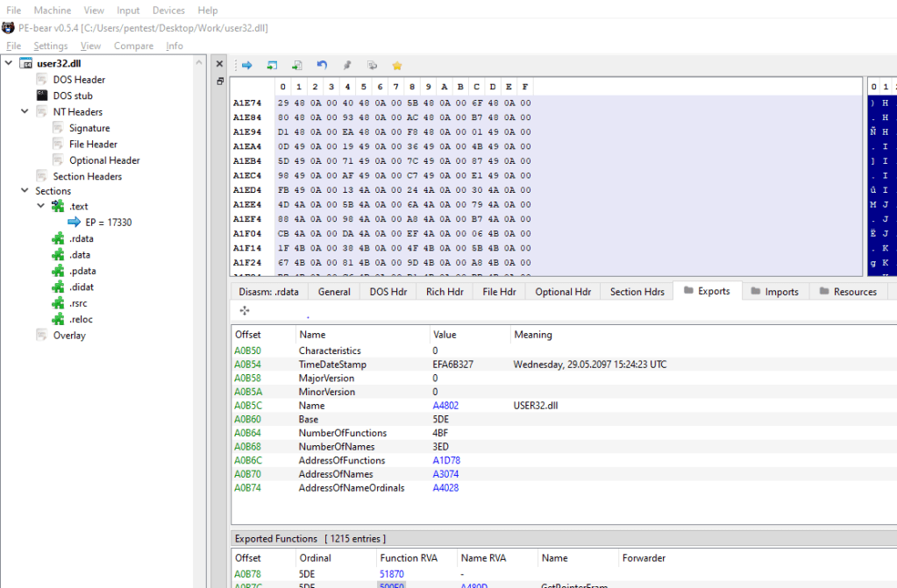Viewport: 897px width, 588px height.
Task: Click the blue undo arrow icon
Action: coord(322,66)
